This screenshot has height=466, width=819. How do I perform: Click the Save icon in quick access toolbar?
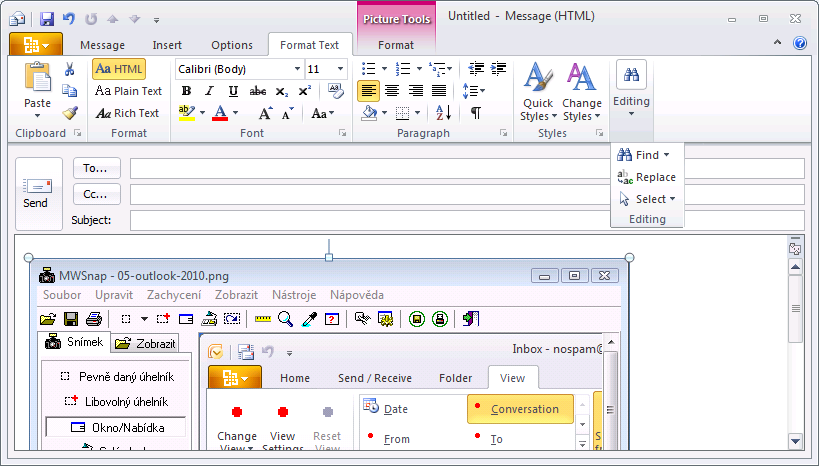[x=46, y=19]
